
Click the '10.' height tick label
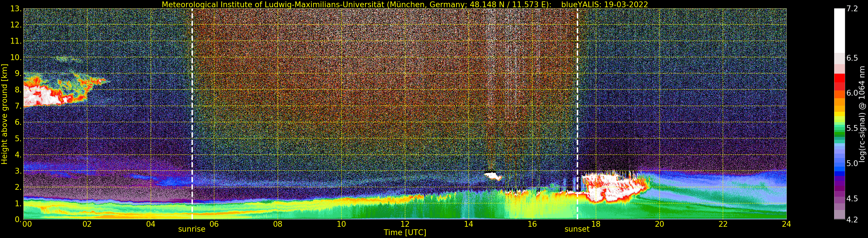pyautogui.click(x=16, y=57)
